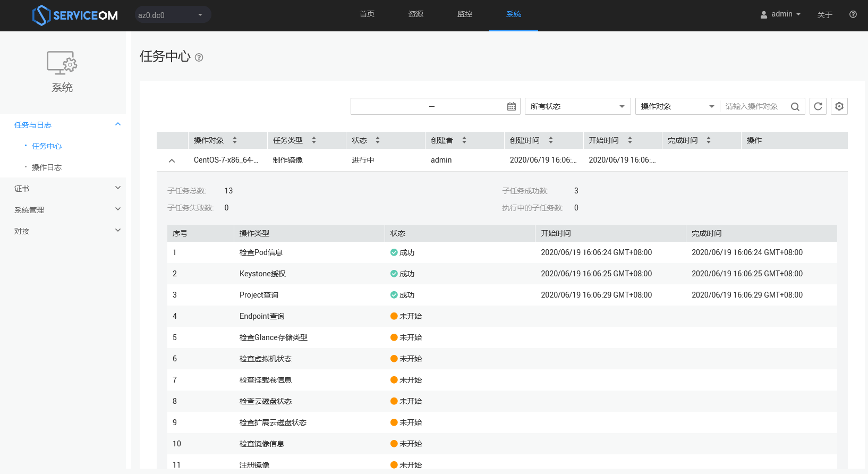This screenshot has width=868, height=474.
Task: Open 操作日志 in the sidebar
Action: pos(47,167)
